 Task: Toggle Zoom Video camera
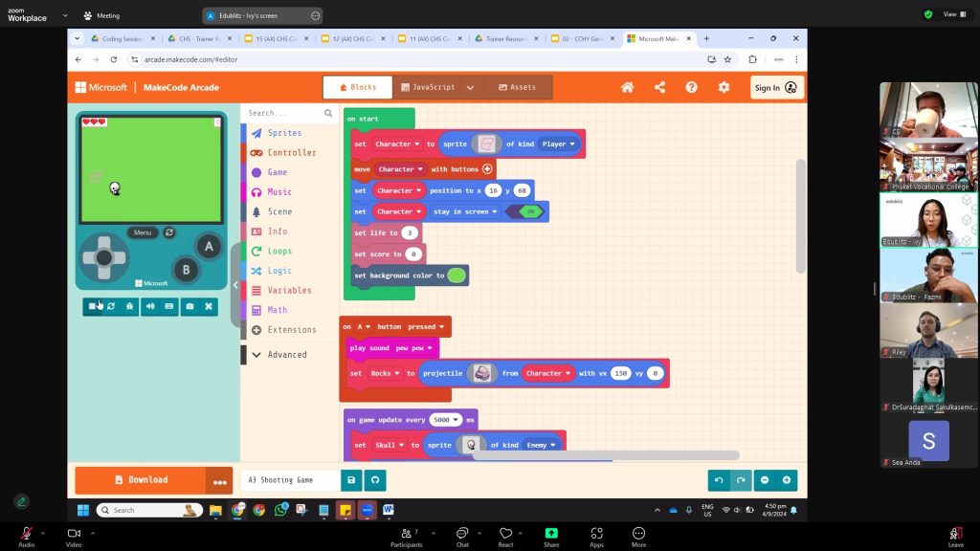pos(74,537)
